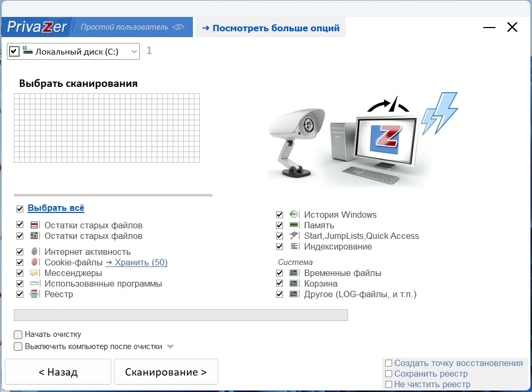Expand shutdown after cleaning options arrow
The width and height of the screenshot is (532, 392).
(x=170, y=346)
